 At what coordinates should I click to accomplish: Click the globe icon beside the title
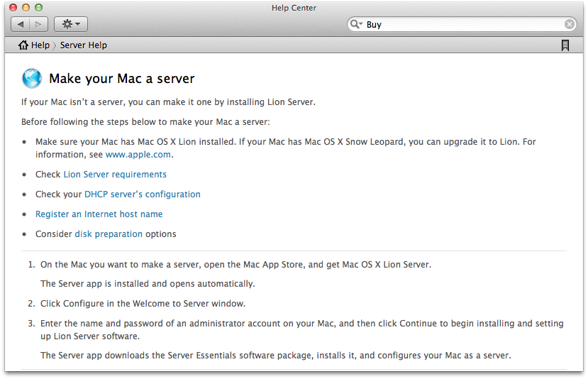click(x=32, y=79)
